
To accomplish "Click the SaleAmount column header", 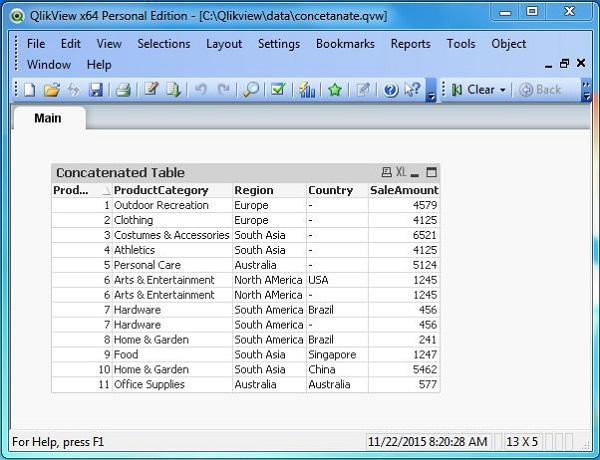I will pos(404,190).
